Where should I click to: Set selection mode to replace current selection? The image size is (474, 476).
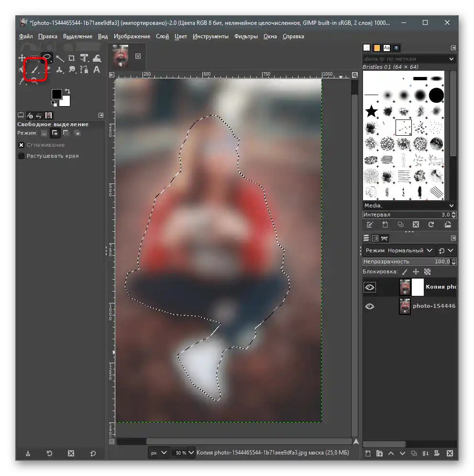point(44,133)
